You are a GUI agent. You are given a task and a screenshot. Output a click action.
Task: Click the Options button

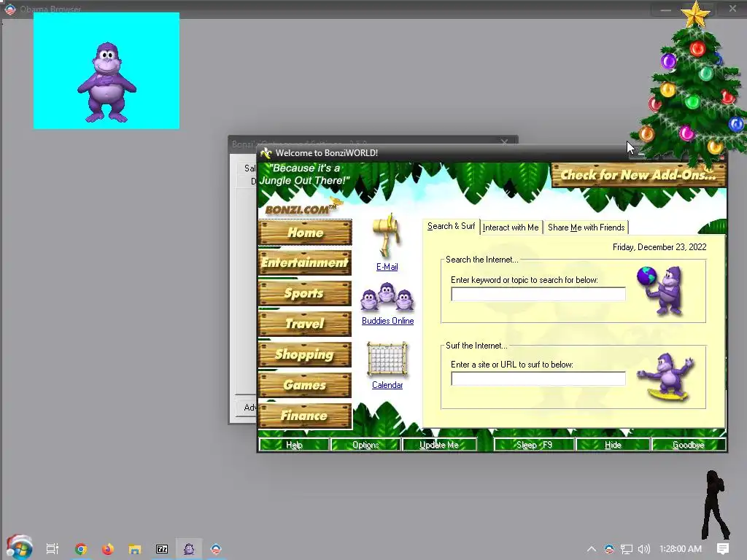[365, 445]
